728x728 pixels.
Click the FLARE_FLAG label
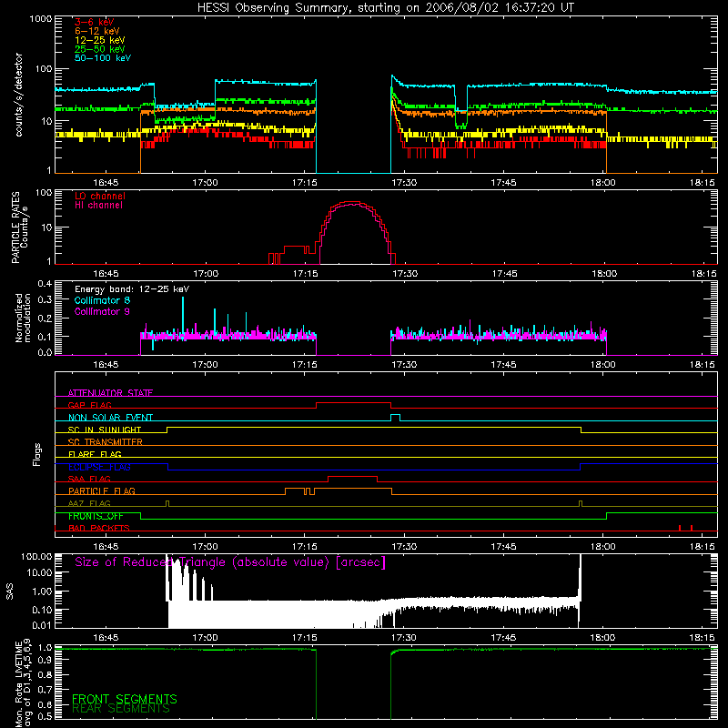[x=95, y=454]
